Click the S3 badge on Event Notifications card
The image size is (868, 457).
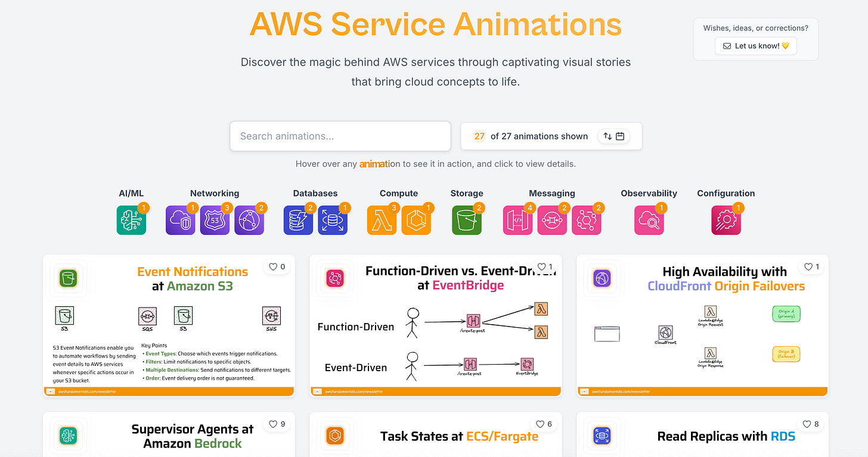coord(69,278)
